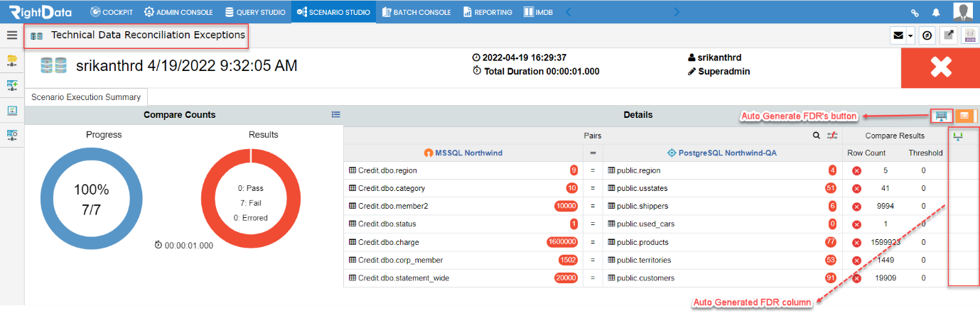
Task: Click the 1600000 count badge for Credit.dbo.charge
Action: (562, 242)
